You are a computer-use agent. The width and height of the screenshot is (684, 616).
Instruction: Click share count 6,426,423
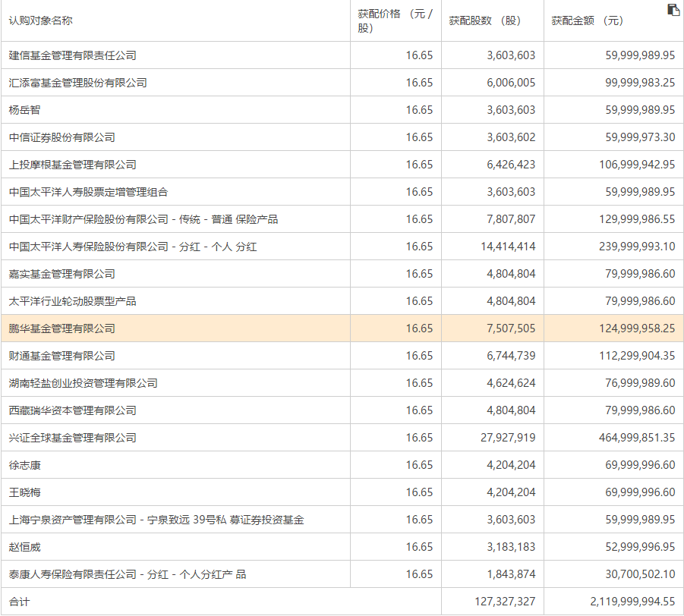tap(511, 165)
